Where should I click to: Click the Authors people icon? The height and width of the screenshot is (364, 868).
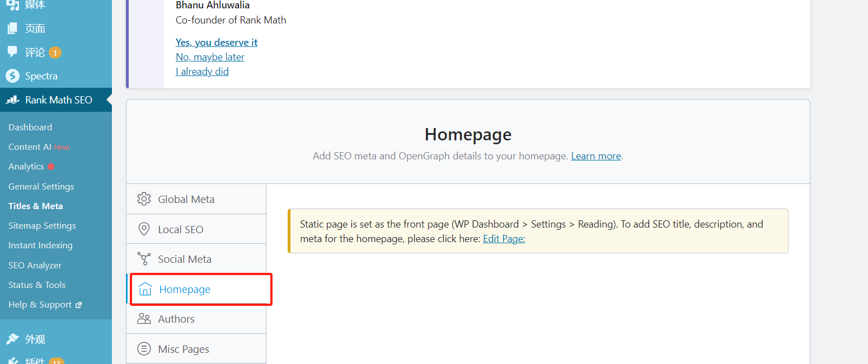(x=144, y=319)
